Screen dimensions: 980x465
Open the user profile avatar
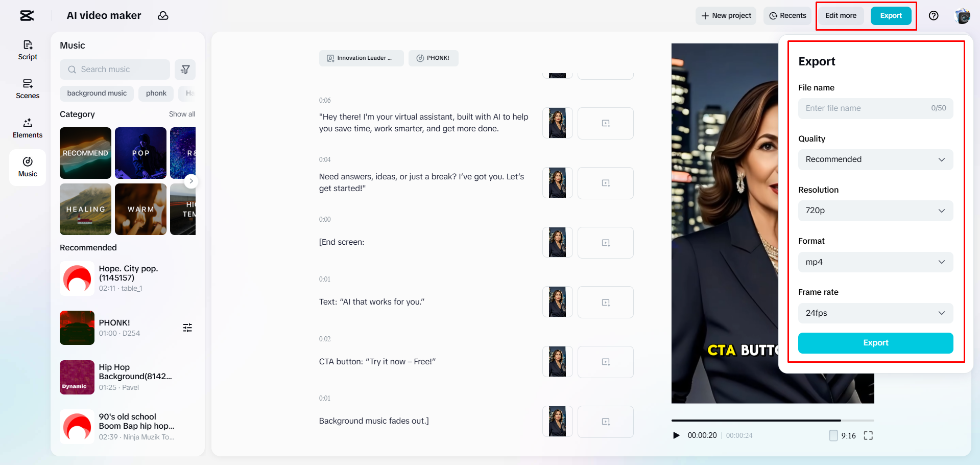pyautogui.click(x=963, y=16)
